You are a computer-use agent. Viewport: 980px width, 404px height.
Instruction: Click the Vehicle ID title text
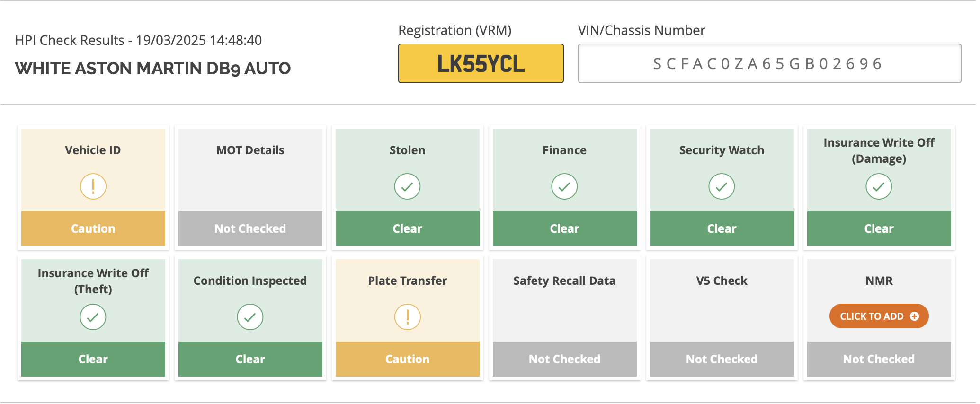point(93,150)
